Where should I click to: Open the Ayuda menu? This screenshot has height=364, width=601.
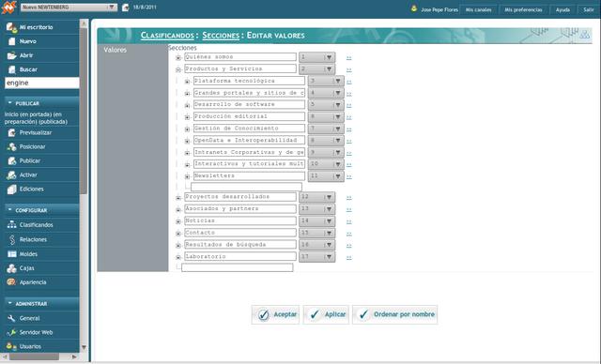[562, 10]
